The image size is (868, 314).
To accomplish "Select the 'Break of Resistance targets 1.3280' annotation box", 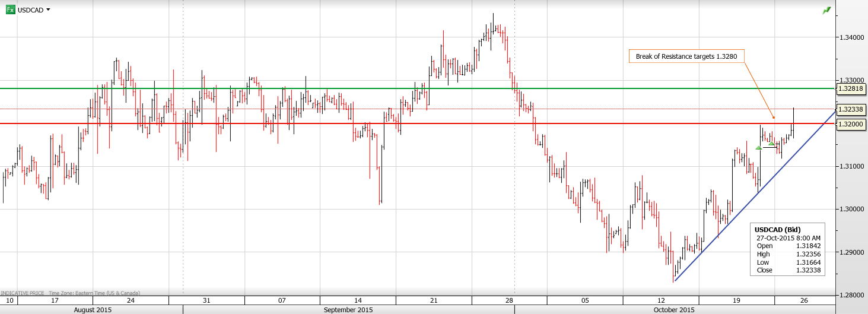I will [686, 56].
